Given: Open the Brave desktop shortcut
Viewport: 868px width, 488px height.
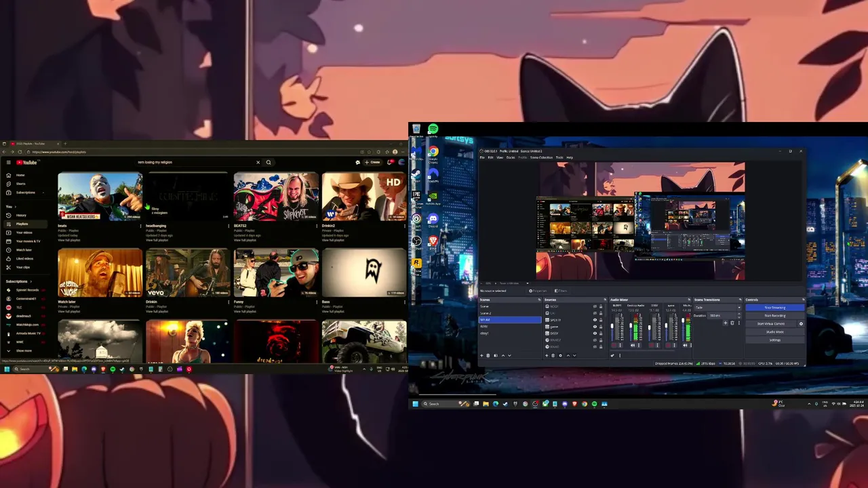Looking at the screenshot, I should pos(433,242).
